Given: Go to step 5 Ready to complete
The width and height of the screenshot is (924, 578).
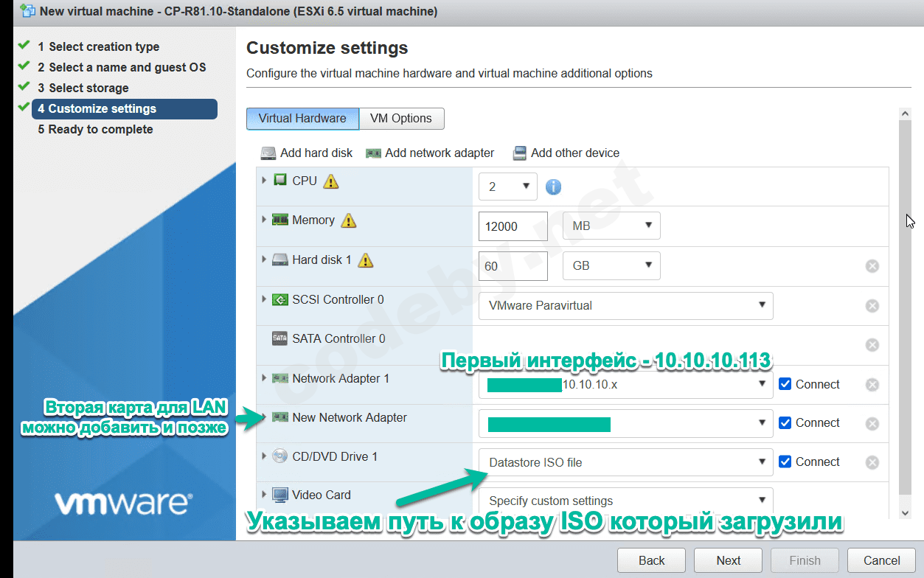Looking at the screenshot, I should click(96, 130).
